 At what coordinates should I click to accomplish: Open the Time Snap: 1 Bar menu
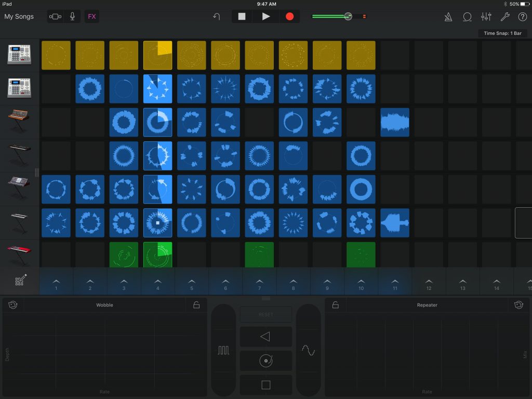coord(502,33)
